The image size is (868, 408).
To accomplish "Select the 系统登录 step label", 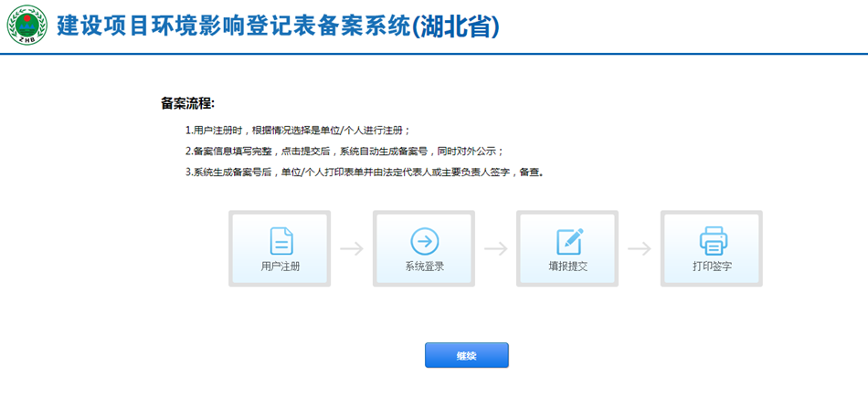I will tap(424, 267).
